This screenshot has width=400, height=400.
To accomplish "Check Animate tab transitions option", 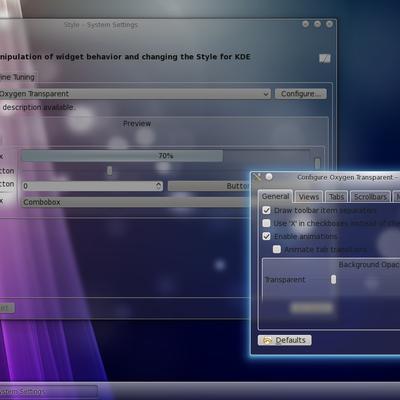I will [277, 249].
